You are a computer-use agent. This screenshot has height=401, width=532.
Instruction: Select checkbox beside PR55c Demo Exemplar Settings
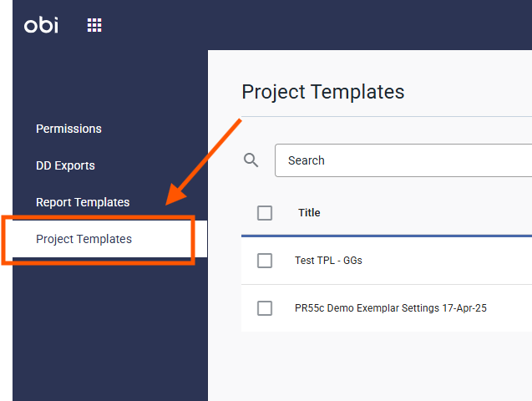(265, 308)
